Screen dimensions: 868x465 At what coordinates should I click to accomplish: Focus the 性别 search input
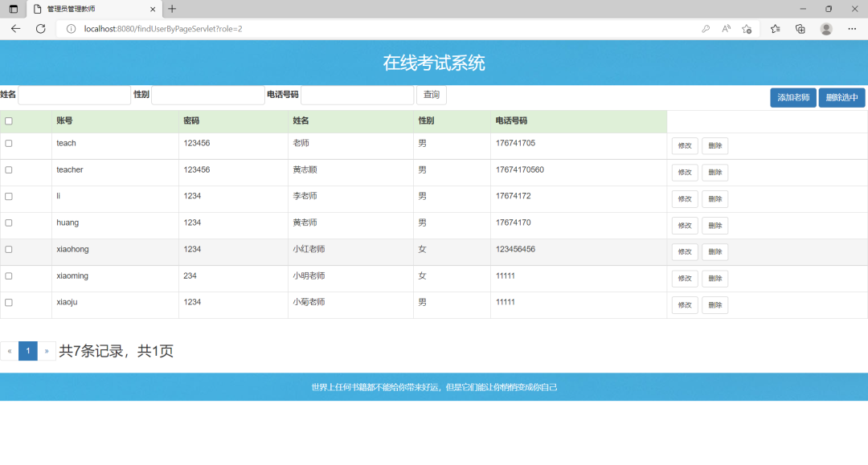point(208,95)
